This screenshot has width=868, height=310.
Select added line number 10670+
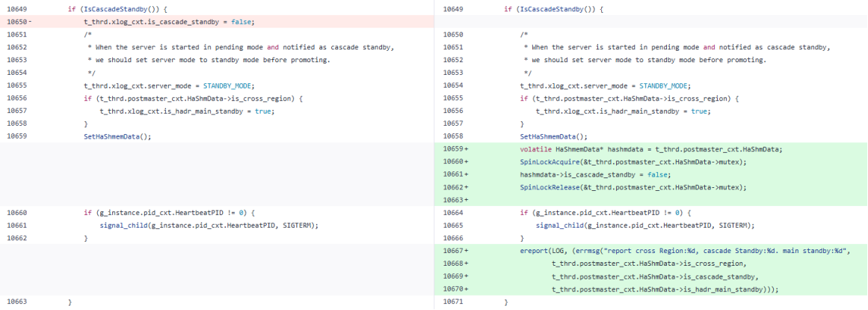pyautogui.click(x=456, y=289)
